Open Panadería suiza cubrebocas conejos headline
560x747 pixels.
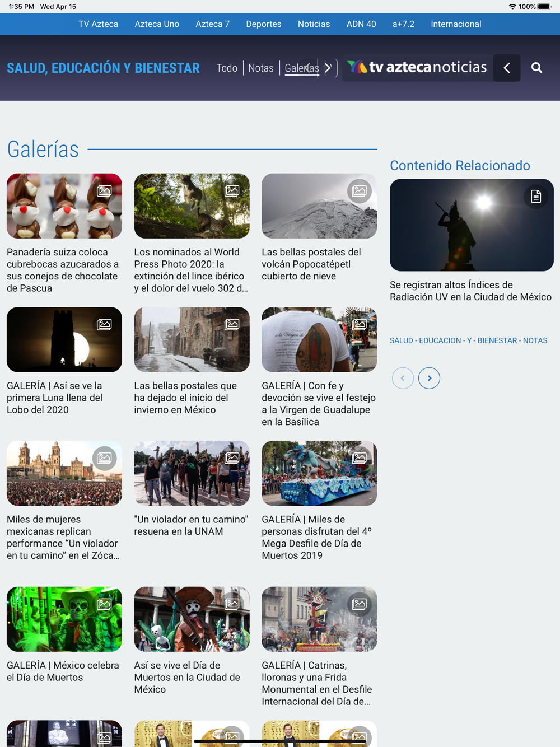click(x=63, y=270)
